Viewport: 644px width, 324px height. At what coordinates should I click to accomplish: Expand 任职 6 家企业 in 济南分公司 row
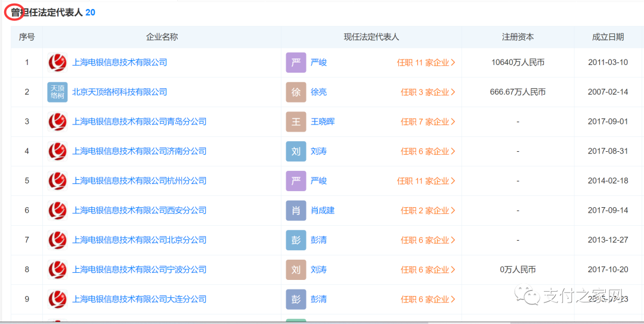pyautogui.click(x=428, y=151)
